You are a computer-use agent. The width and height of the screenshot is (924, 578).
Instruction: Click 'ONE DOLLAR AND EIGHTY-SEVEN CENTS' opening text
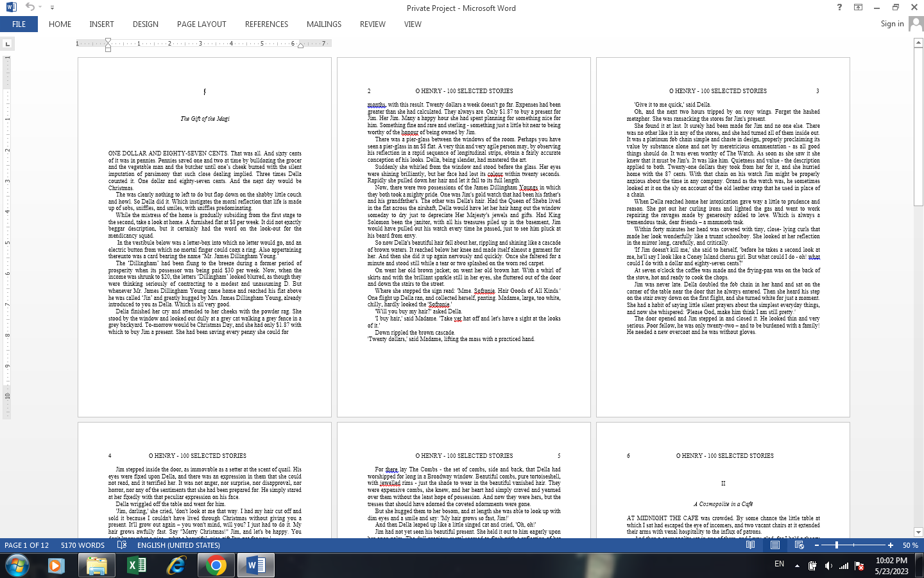pos(167,153)
